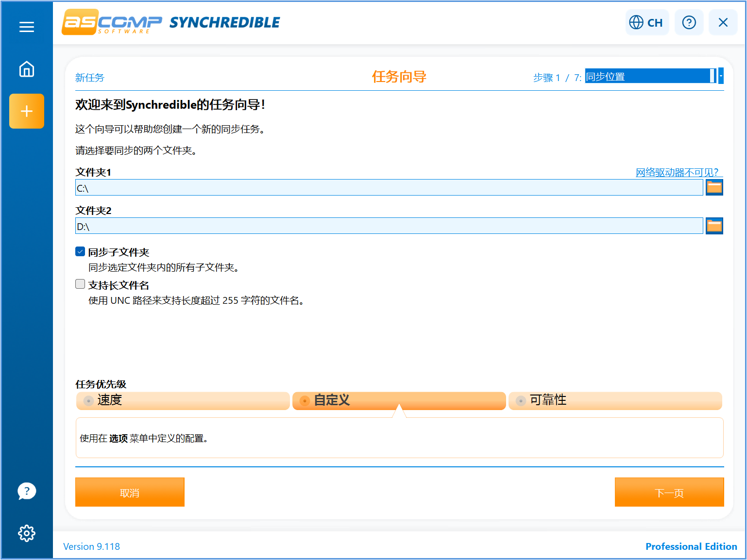Open the help question mark at top right
The width and height of the screenshot is (747, 560).
pos(689,22)
